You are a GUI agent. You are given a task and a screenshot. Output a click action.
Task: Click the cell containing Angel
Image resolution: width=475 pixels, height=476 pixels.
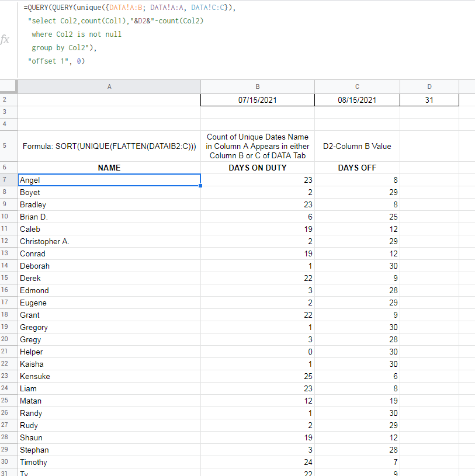tap(109, 180)
